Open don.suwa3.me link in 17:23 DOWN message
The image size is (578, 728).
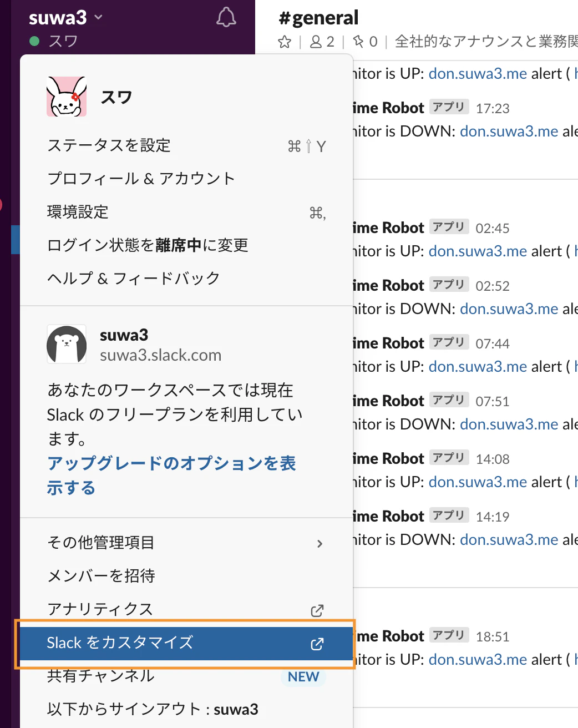[509, 131]
